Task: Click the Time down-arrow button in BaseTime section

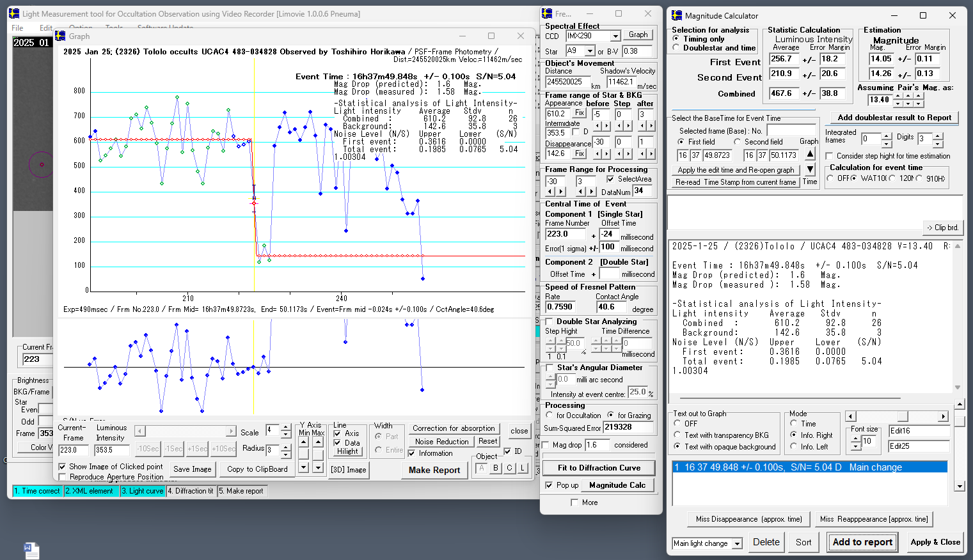Action: click(x=810, y=169)
